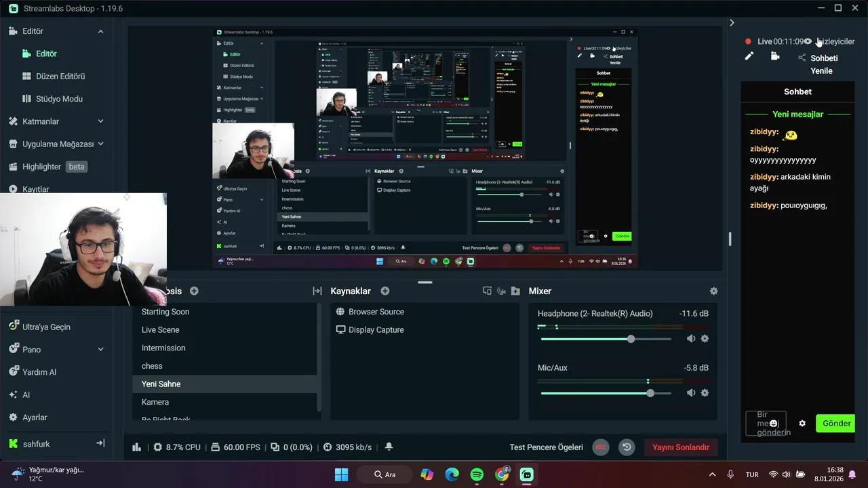Edit stream info with pencil icon
The height and width of the screenshot is (488, 868).
point(749,56)
